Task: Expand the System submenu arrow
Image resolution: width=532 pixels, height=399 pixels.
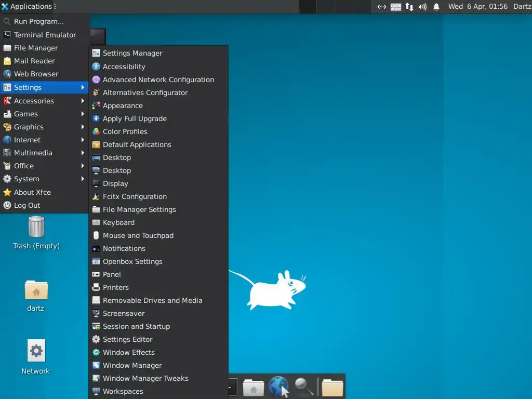Action: (83, 179)
